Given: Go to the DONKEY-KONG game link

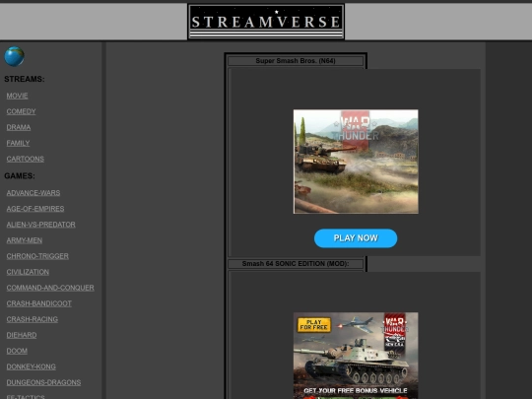Looking at the screenshot, I should pyautogui.click(x=32, y=366).
